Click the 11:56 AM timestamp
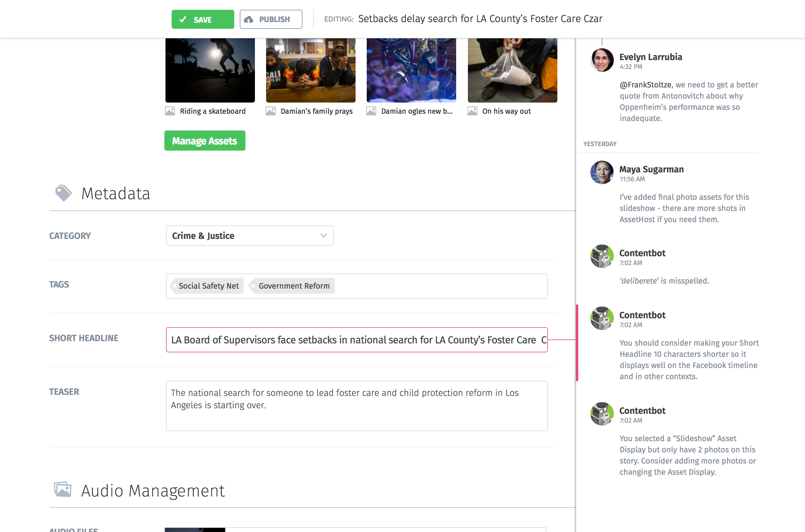Image resolution: width=805 pixels, height=532 pixels. coord(632,179)
